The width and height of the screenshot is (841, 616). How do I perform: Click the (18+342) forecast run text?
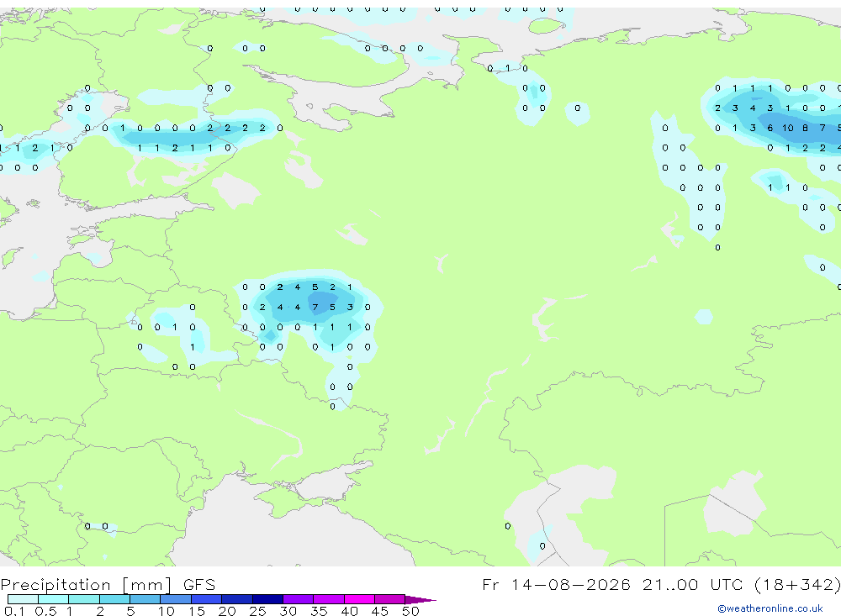[797, 584]
